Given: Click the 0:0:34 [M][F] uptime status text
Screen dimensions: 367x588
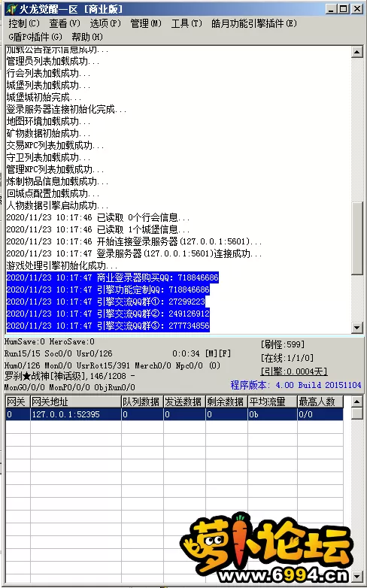Looking at the screenshot, I should pos(202,353).
